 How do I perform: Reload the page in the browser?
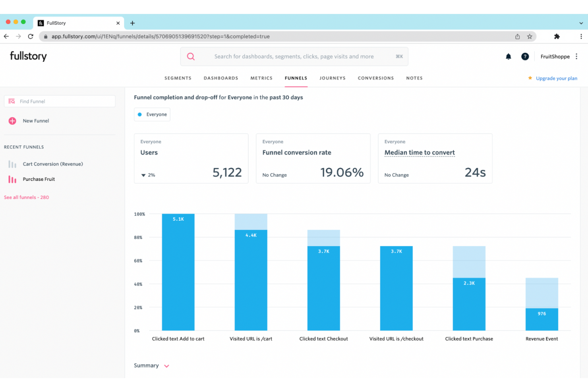tap(31, 37)
